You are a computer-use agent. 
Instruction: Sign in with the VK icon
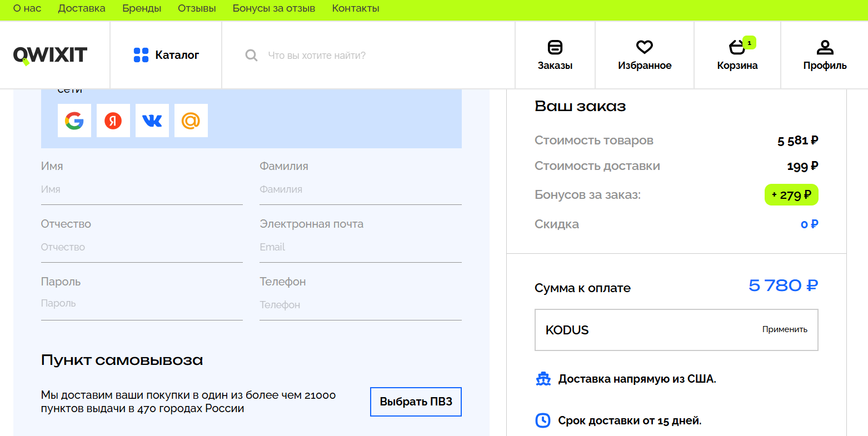(152, 121)
